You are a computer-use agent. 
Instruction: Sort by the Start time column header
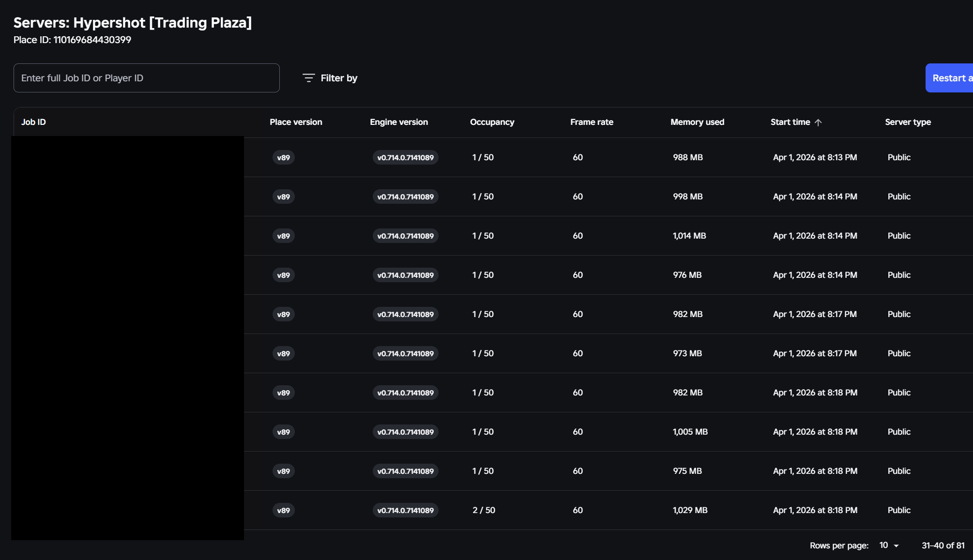pos(790,122)
